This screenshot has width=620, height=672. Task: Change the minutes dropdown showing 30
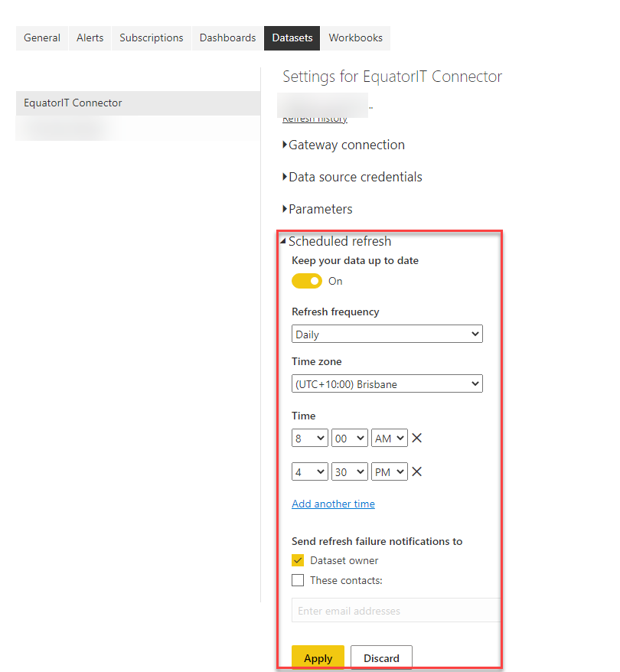coord(350,472)
